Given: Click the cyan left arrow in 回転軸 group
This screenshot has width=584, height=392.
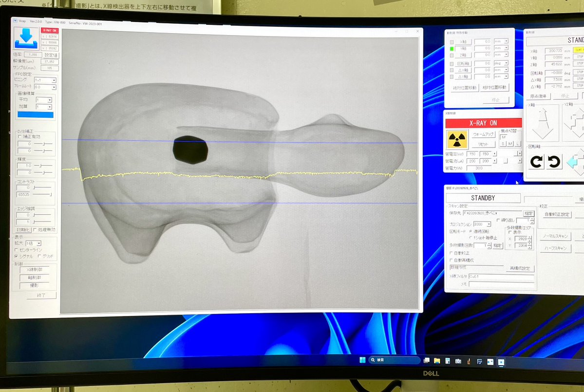Looking at the screenshot, I should pyautogui.click(x=572, y=162).
